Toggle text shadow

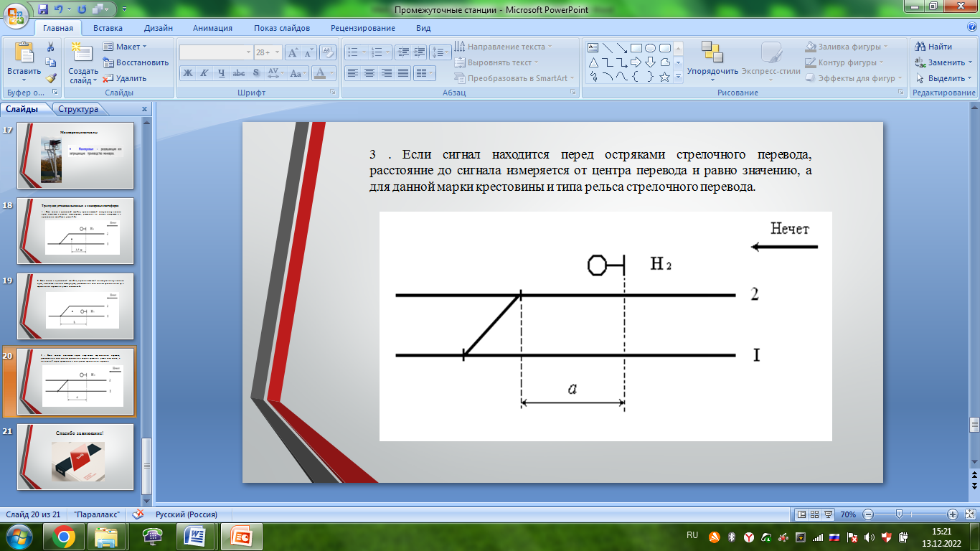[255, 73]
